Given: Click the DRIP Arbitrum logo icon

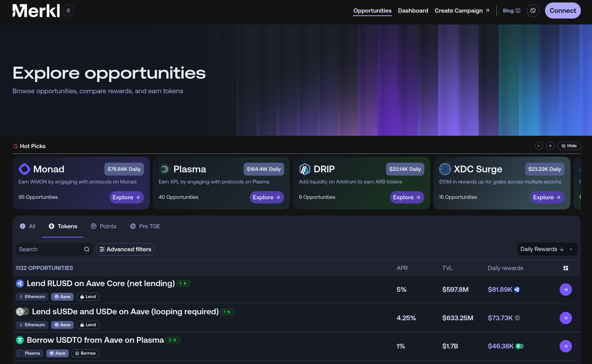Looking at the screenshot, I should point(305,169).
